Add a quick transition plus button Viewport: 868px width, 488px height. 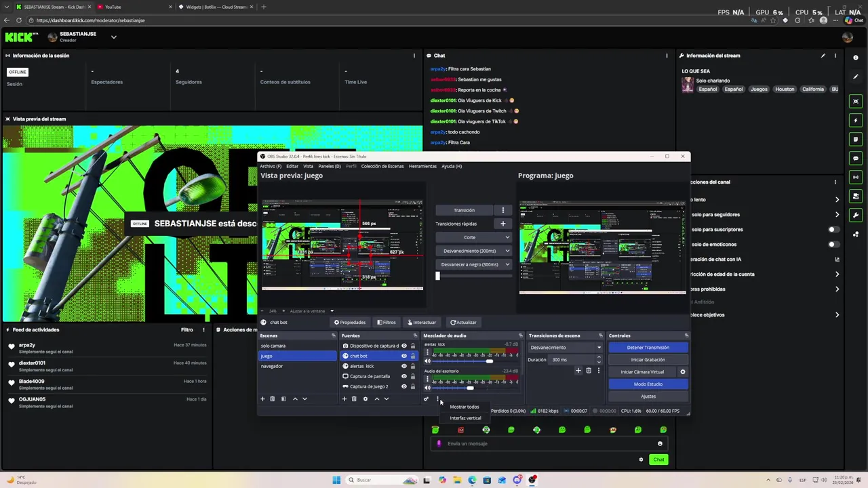tap(502, 224)
